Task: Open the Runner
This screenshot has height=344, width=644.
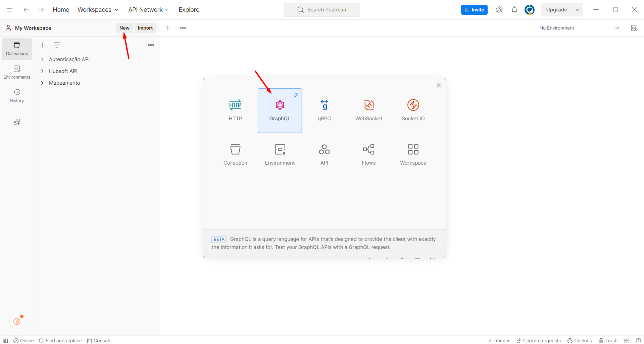Action: click(499, 341)
